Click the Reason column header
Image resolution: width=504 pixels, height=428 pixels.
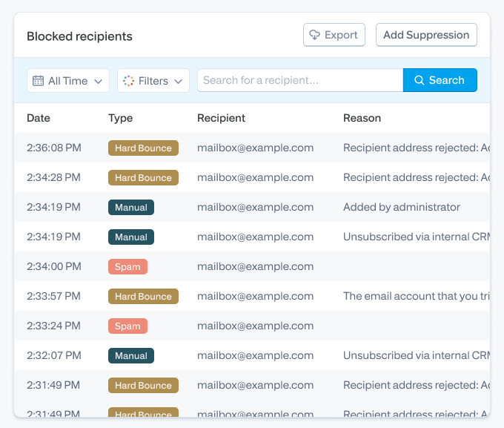tap(362, 118)
